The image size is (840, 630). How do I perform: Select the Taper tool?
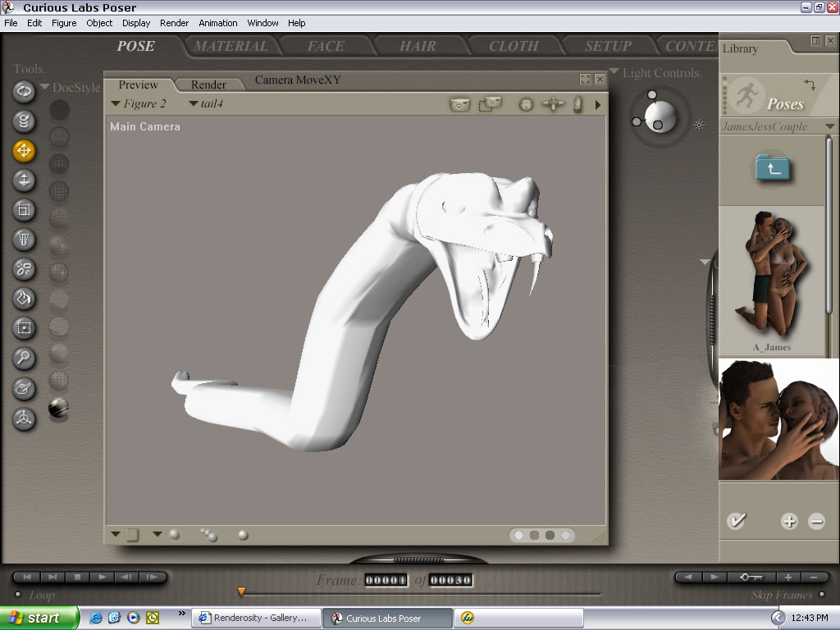click(x=24, y=240)
